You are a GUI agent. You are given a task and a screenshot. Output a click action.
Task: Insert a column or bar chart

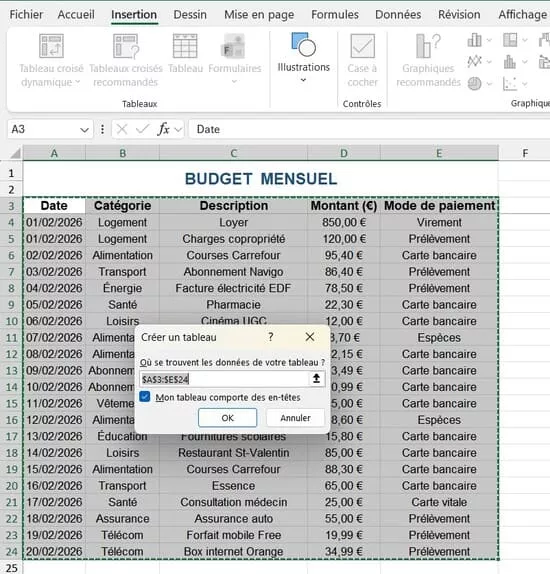point(475,40)
